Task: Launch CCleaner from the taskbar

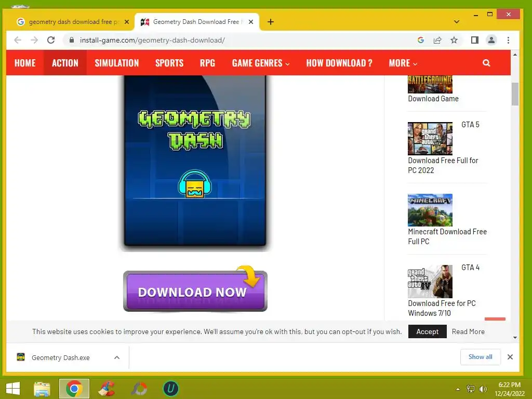Action: tap(107, 389)
